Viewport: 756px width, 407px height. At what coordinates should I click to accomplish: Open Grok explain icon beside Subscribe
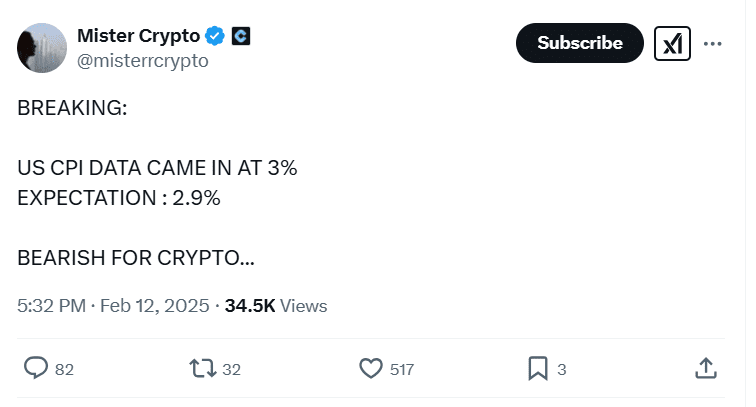[672, 43]
